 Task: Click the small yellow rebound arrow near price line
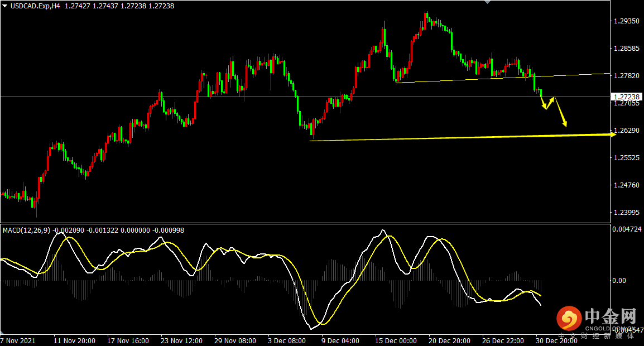pyautogui.click(x=549, y=103)
